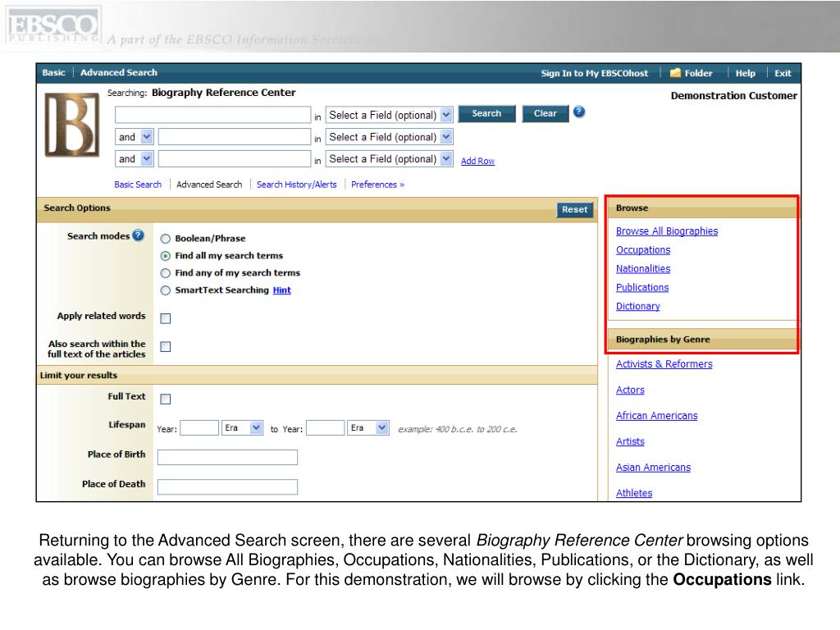This screenshot has width=840, height=630.
Task: Open the Dictionary browse link
Action: point(638,306)
